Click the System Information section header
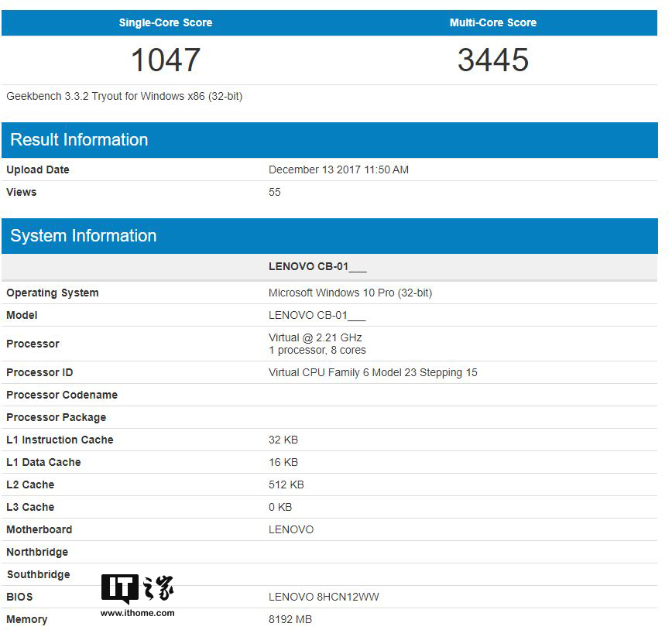This screenshot has height=630, width=672. 330,236
